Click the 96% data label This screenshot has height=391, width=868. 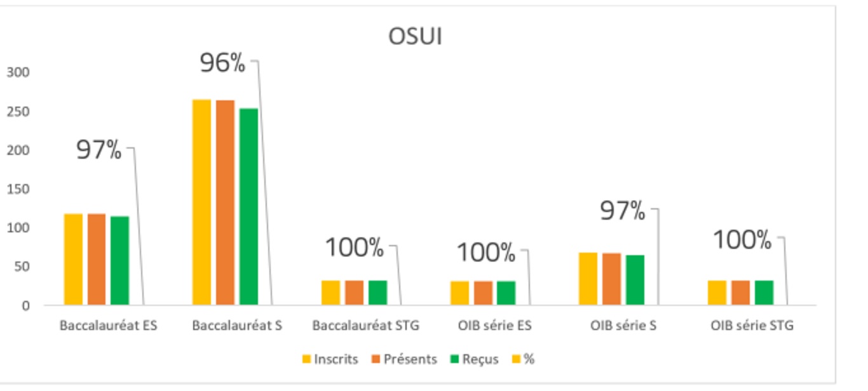[x=222, y=63]
